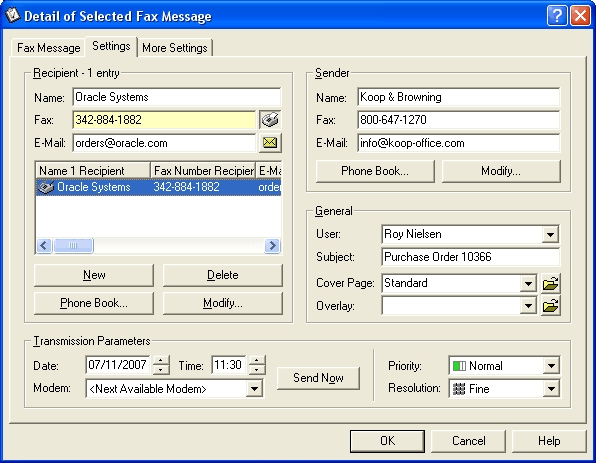The height and width of the screenshot is (463, 596).
Task: Click the Delete recipient button
Action: coord(223,275)
